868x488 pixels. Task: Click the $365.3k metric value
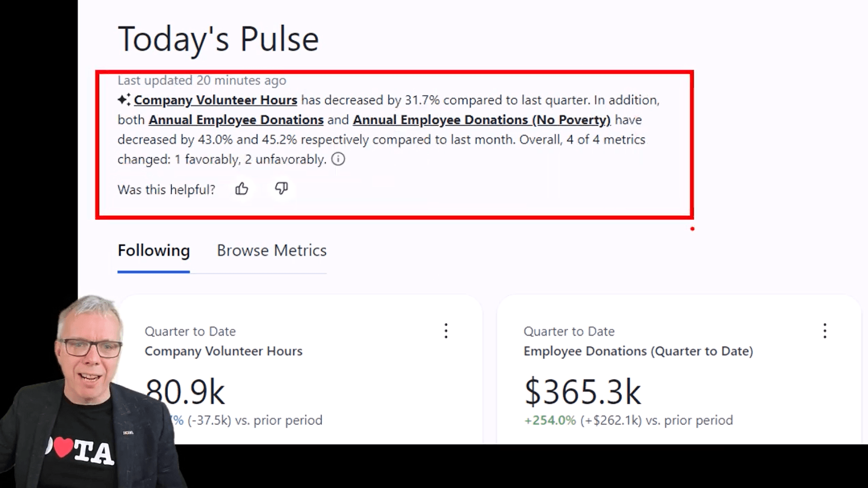click(x=582, y=392)
